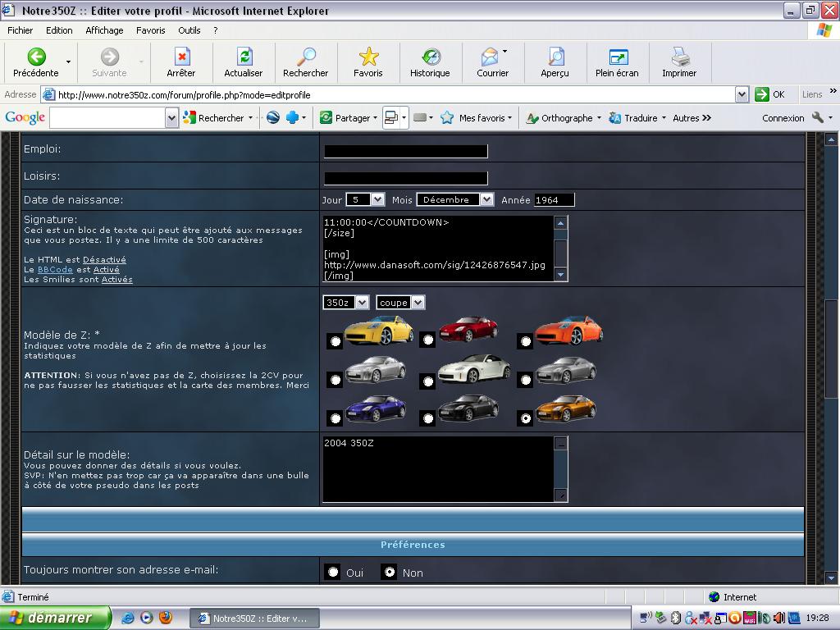Open Google toolbar wrench settings
Screen dimensions: 840x630
[818, 117]
